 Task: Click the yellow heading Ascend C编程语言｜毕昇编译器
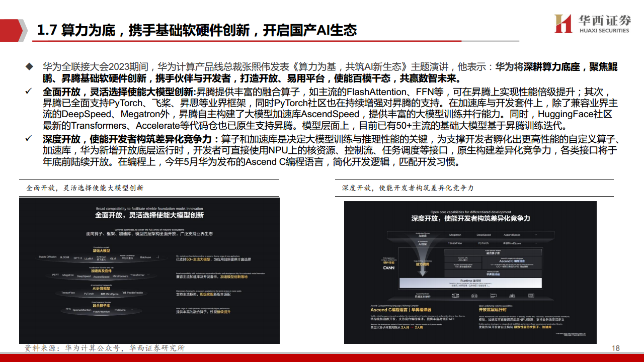pyautogui.click(x=401, y=310)
